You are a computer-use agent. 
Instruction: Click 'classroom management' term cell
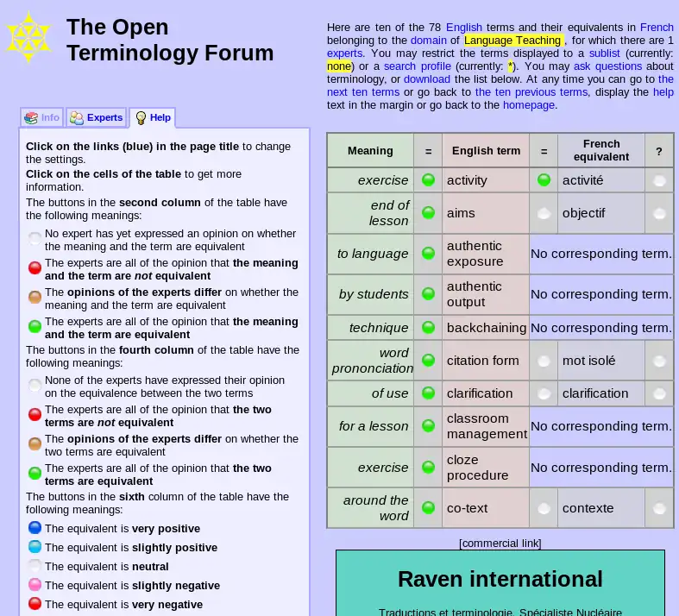tap(486, 426)
